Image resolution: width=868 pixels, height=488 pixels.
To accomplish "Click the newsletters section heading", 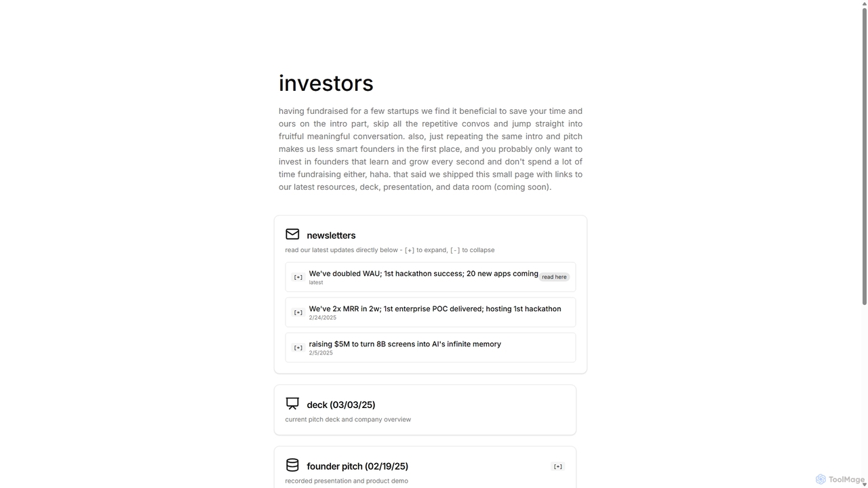I will (331, 235).
